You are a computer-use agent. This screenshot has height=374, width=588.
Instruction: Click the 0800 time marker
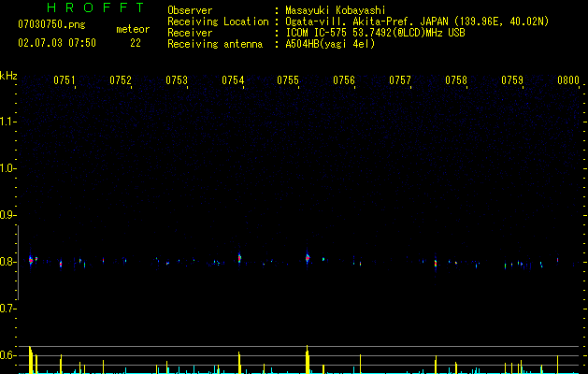(568, 80)
